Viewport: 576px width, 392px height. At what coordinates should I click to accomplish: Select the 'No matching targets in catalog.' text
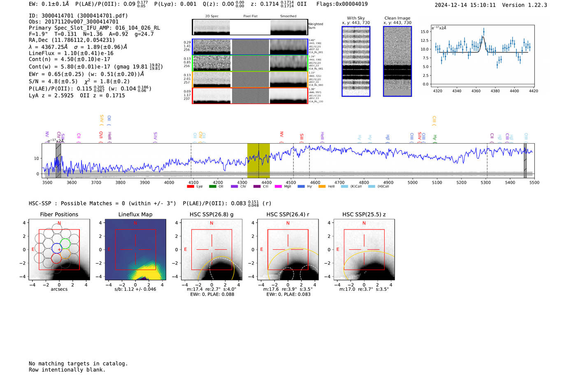tap(78, 364)
